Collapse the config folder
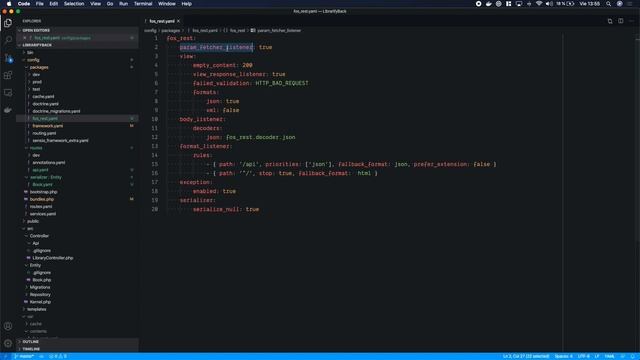The width and height of the screenshot is (640, 360). (33, 60)
